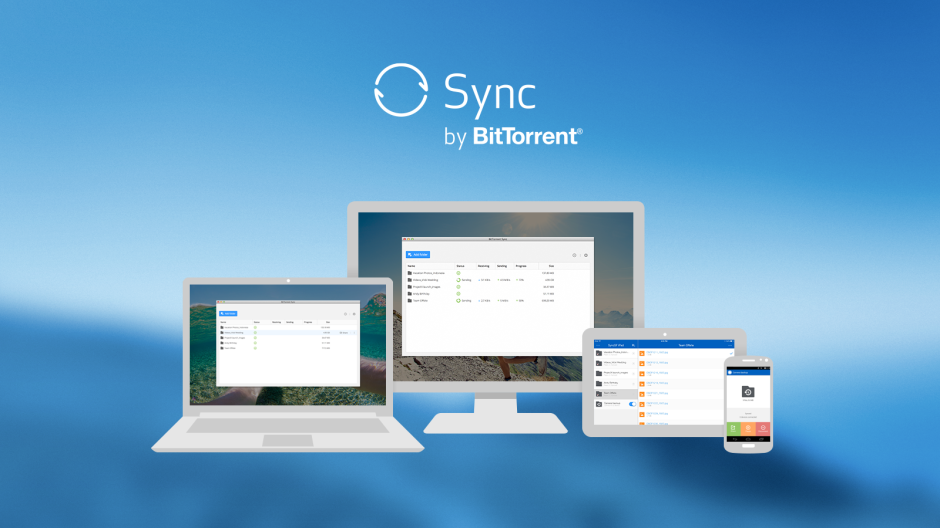Tap green button at phone screen bottom

tap(734, 429)
